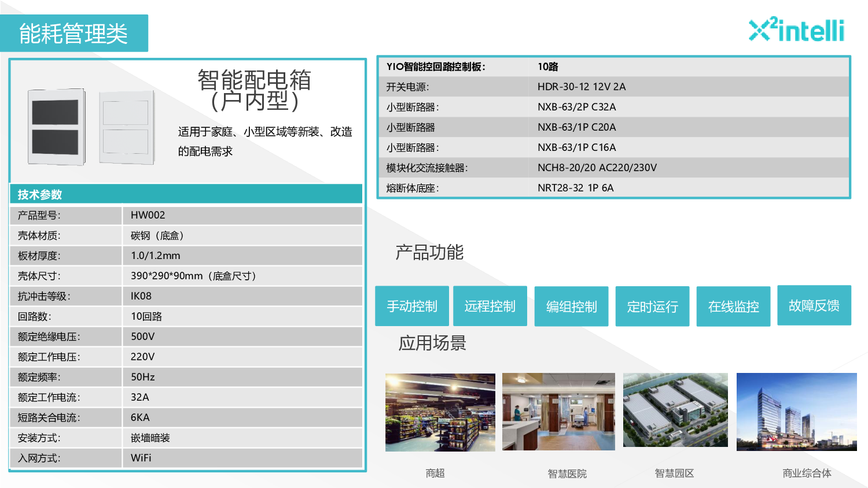868x488 pixels.
Task: Click the 壳体尺寸 label cell
Action: click(x=66, y=276)
